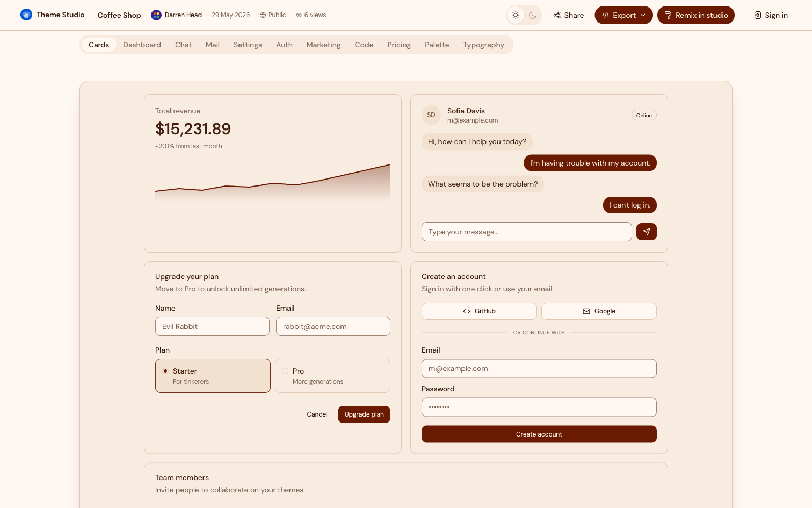
Task: Click the Online status badge
Action: pyautogui.click(x=644, y=115)
